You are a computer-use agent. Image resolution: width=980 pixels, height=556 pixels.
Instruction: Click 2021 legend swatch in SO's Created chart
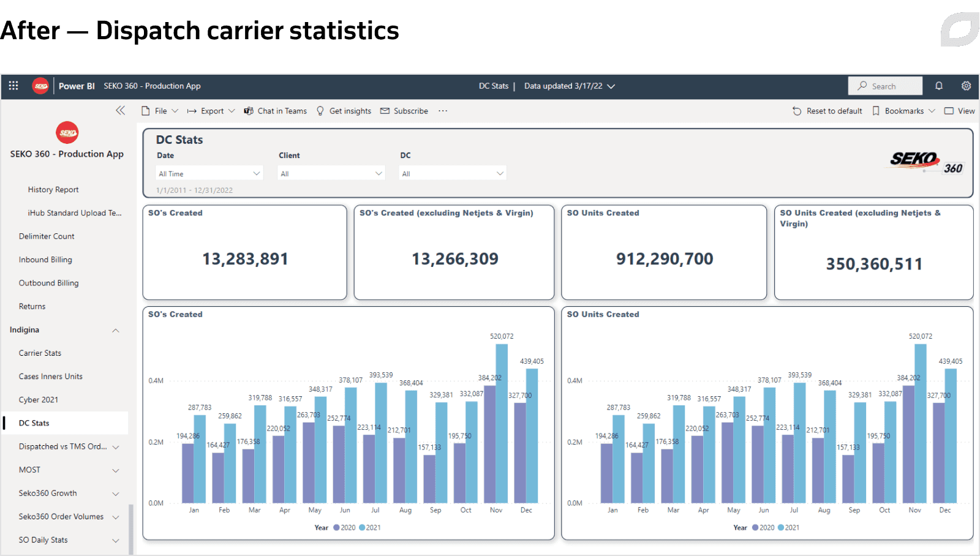[x=362, y=527]
